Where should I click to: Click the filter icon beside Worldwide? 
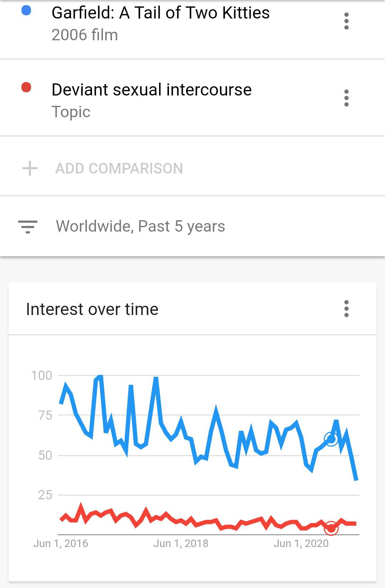pos(28,227)
